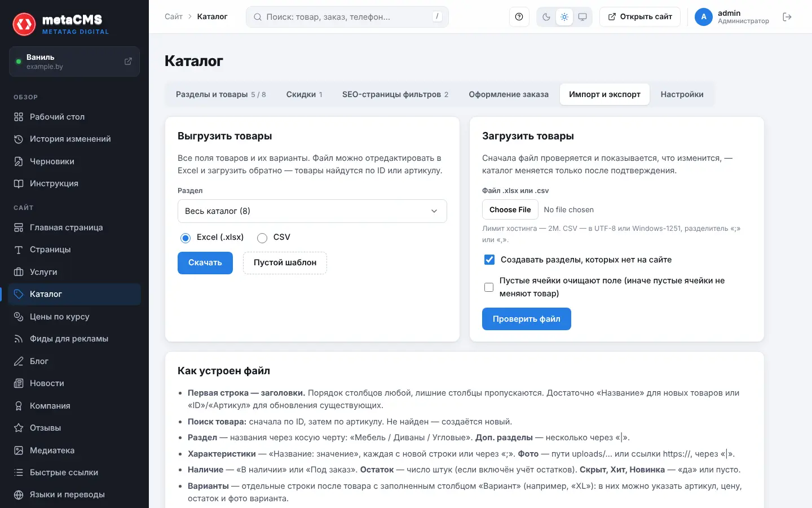Open Инструкция in the sidebar

74,183
